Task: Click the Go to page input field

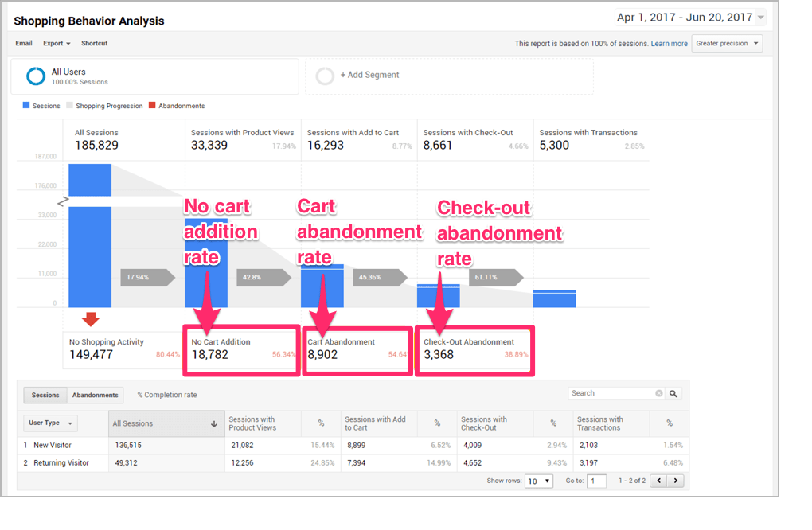Action: [596, 481]
